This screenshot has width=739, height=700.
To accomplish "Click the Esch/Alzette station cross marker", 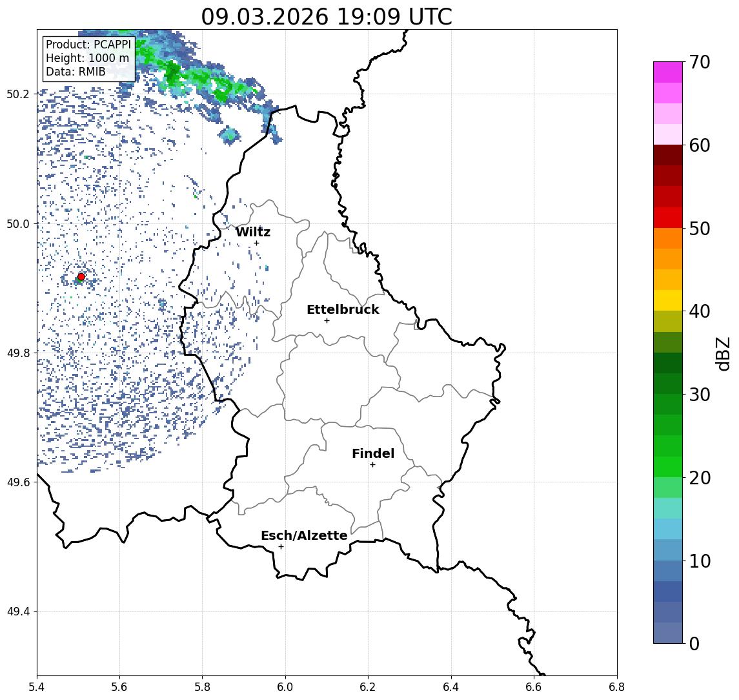I will pos(281,547).
